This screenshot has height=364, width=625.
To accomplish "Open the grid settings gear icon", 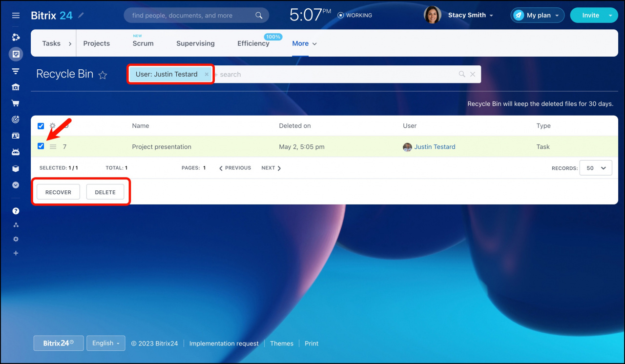I will tap(53, 126).
